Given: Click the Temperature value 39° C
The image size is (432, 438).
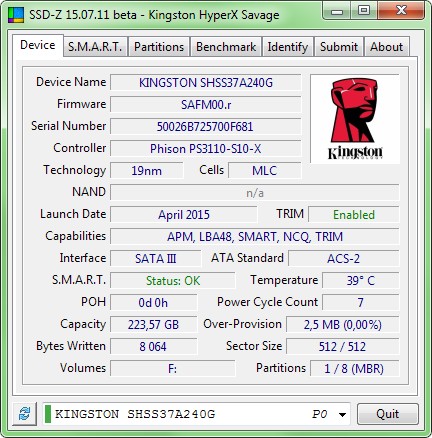Looking at the screenshot, I should click(x=361, y=281).
